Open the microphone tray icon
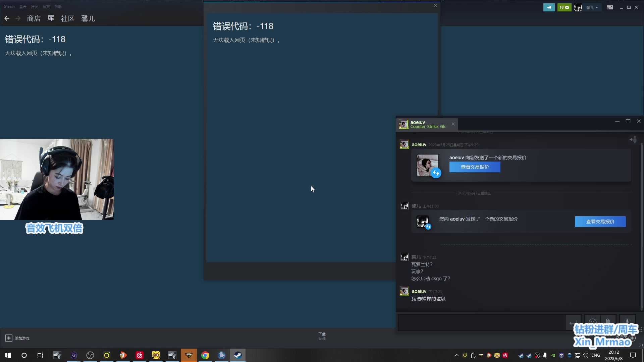 (545, 355)
